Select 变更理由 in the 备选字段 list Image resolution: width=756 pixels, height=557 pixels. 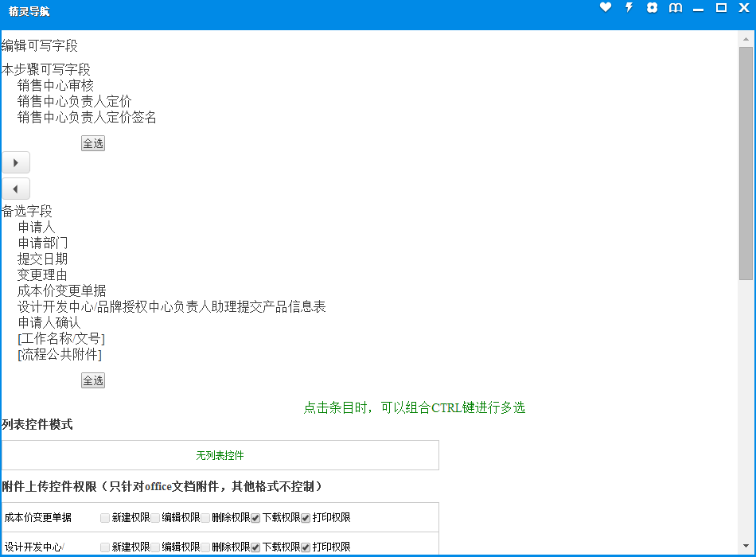42,275
